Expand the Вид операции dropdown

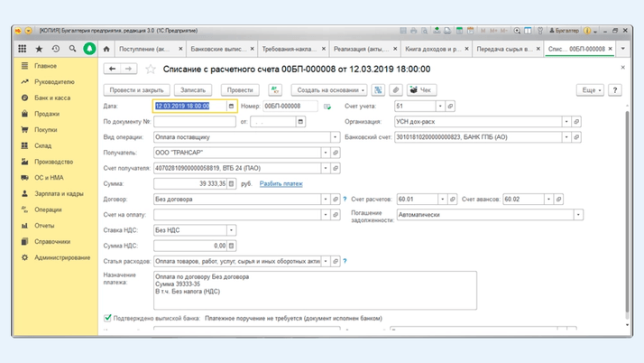[x=335, y=137]
